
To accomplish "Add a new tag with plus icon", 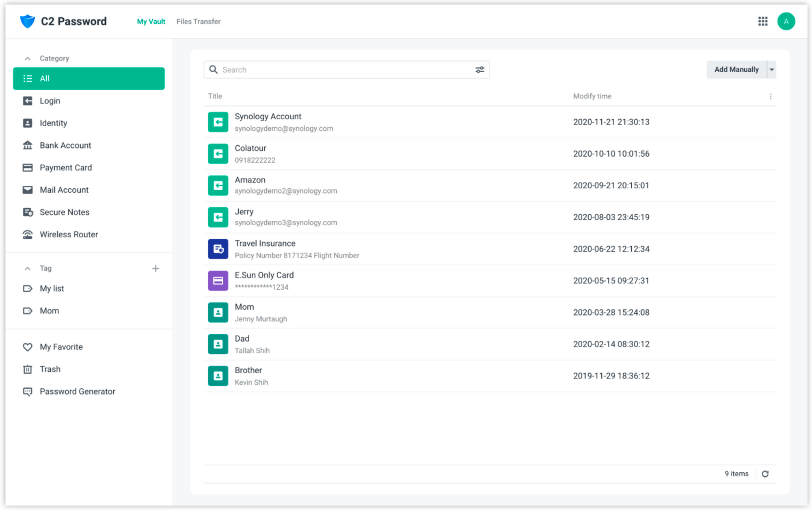I will coord(155,268).
